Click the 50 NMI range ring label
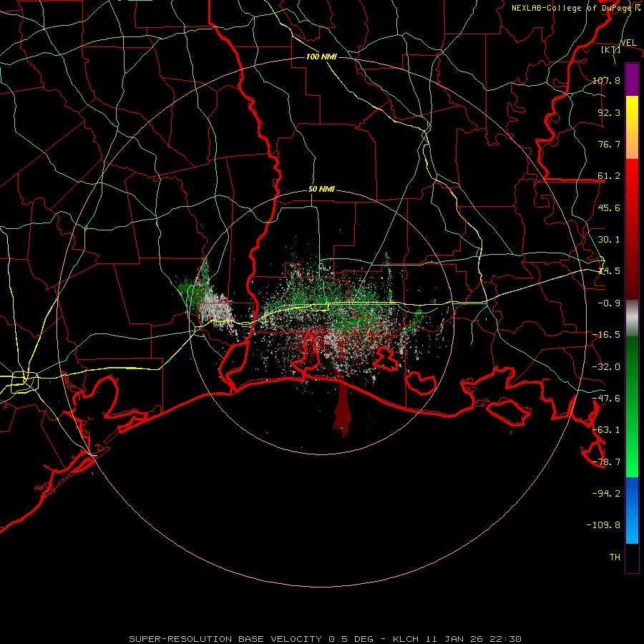This screenshot has height=644, width=644. (x=321, y=190)
